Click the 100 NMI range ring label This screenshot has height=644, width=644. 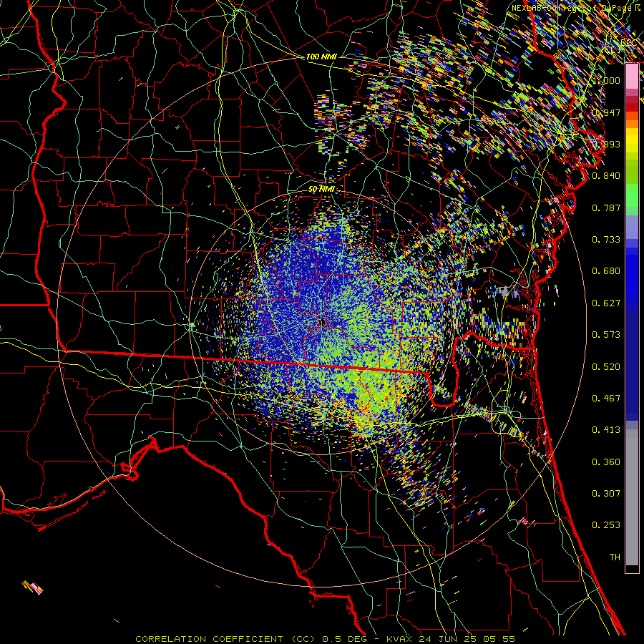pyautogui.click(x=321, y=57)
